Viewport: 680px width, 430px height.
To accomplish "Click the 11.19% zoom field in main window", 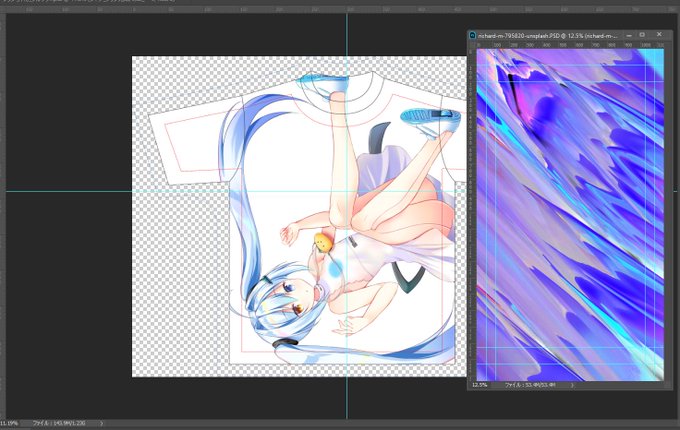I will [9, 423].
